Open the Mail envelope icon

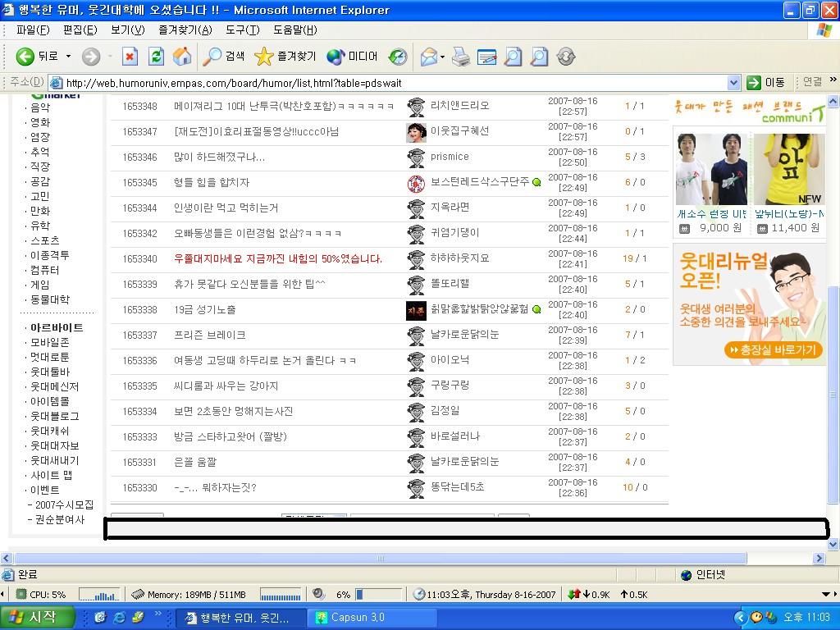[429, 57]
